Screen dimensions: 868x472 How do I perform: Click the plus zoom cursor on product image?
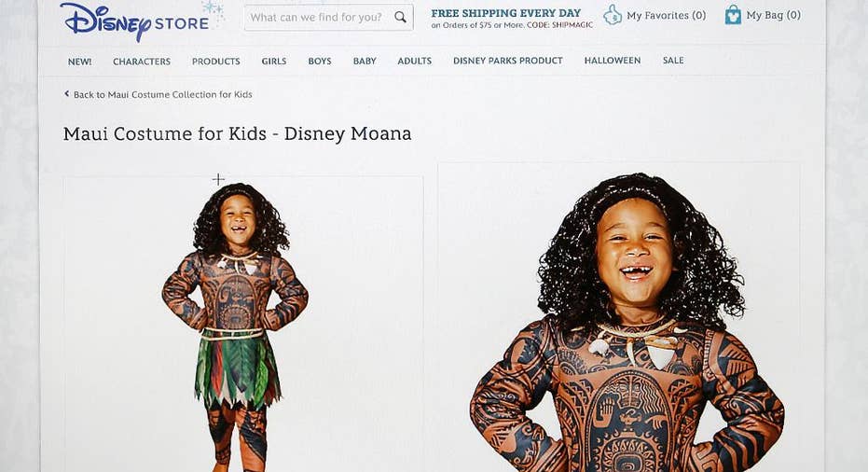[x=218, y=179]
